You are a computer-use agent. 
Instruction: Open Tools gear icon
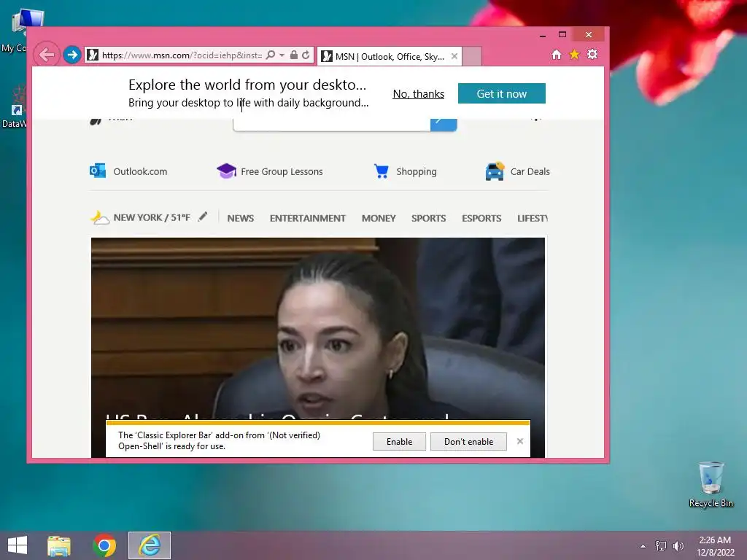(592, 54)
